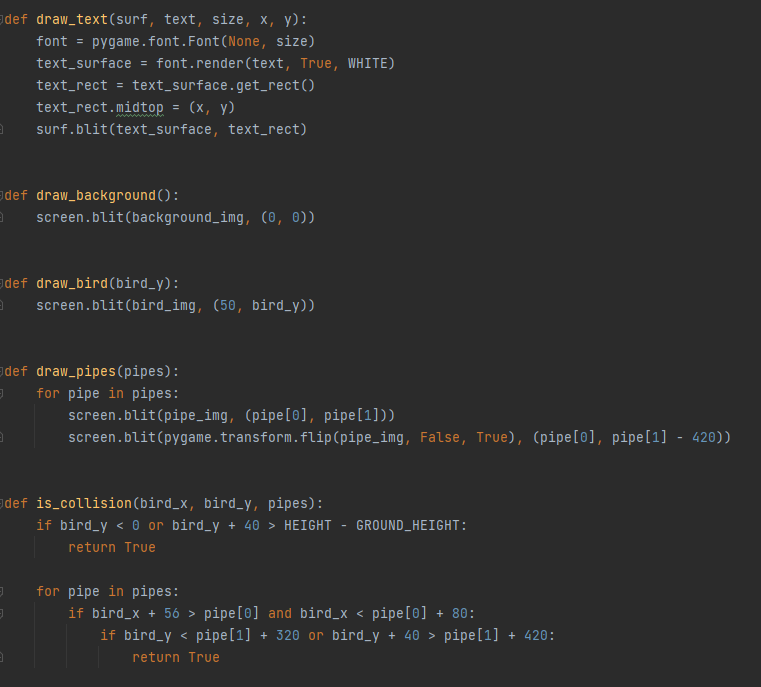This screenshot has width=761, height=687.
Task: Collapse the draw_text function fold marker
Action: [2, 19]
